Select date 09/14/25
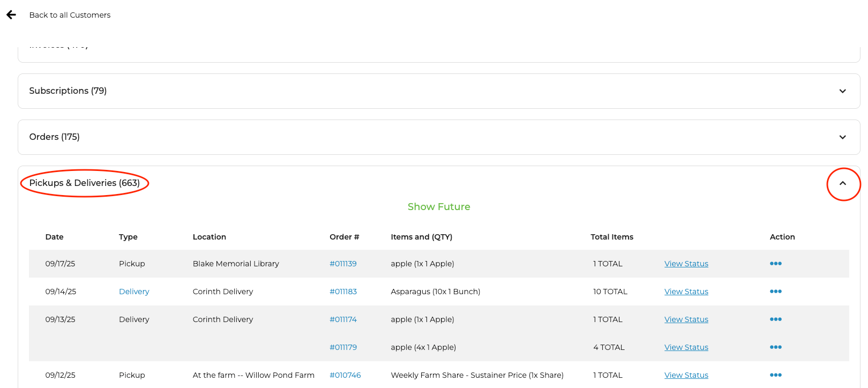The height and width of the screenshot is (388, 868). click(x=61, y=292)
